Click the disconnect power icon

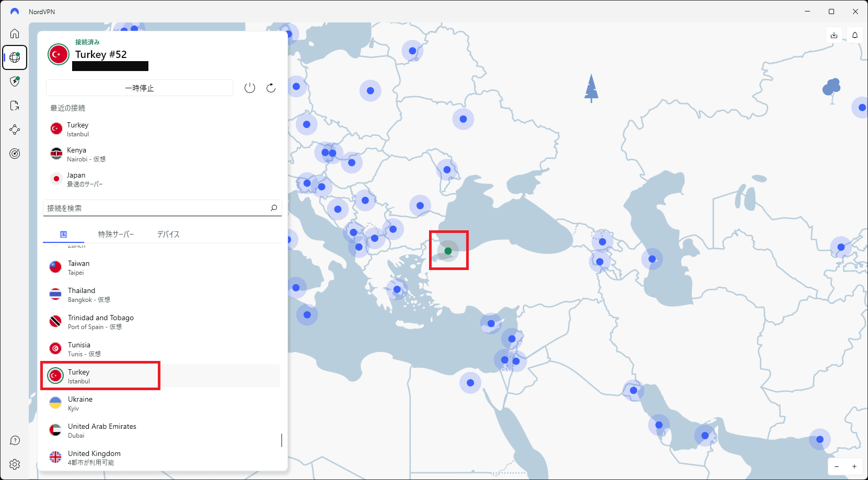(250, 88)
